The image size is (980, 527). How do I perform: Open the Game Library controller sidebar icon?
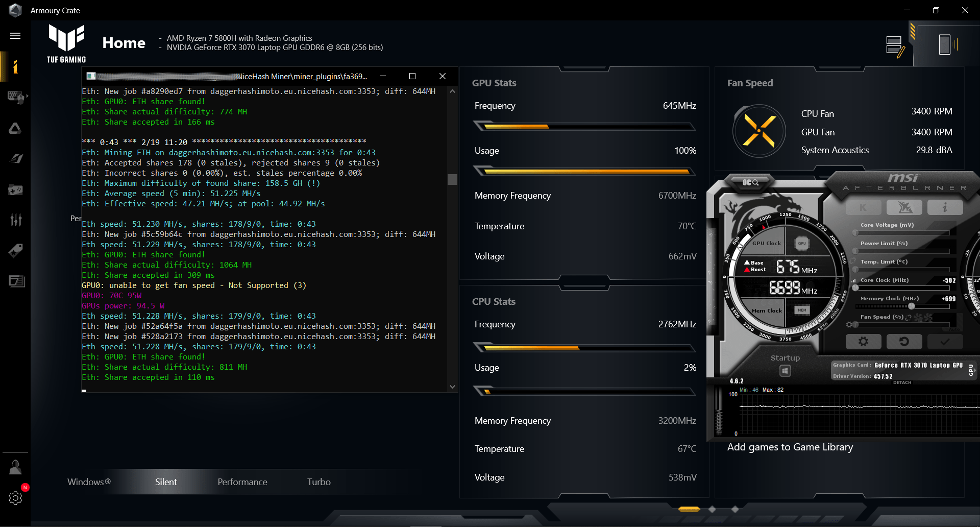(x=15, y=190)
